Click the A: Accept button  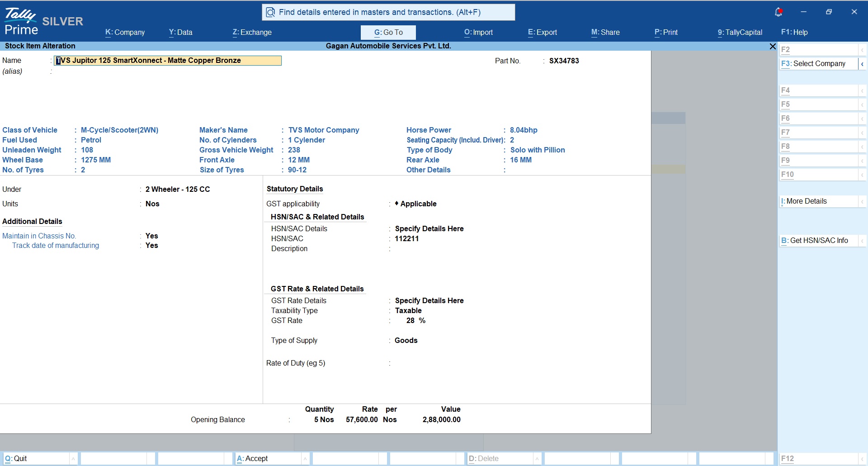(268, 459)
